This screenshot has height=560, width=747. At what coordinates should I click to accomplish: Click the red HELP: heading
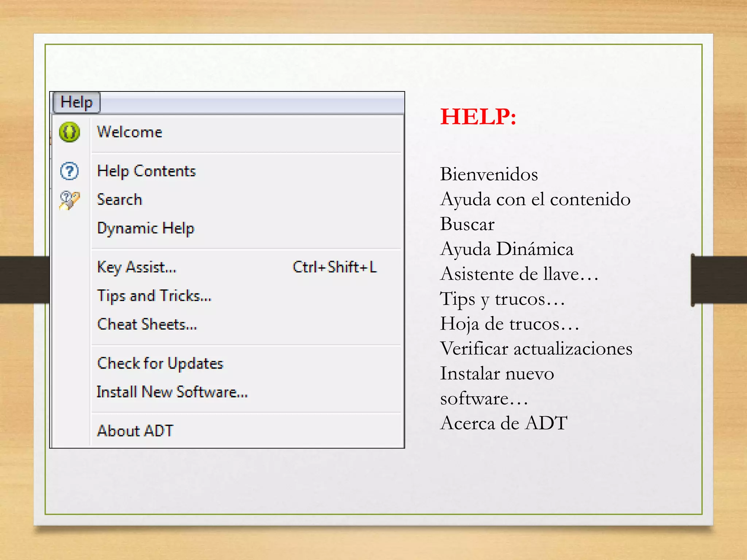pyautogui.click(x=478, y=116)
